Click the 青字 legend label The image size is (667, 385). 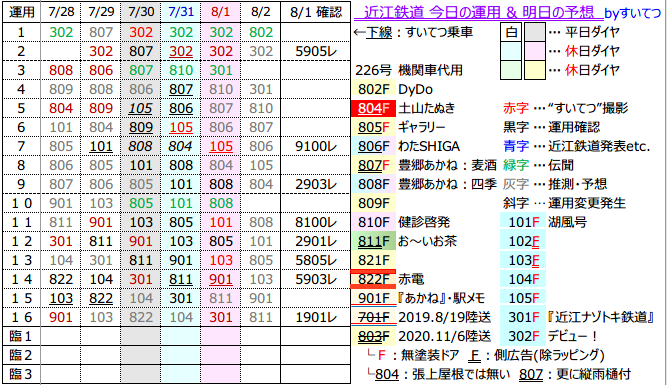(516, 146)
